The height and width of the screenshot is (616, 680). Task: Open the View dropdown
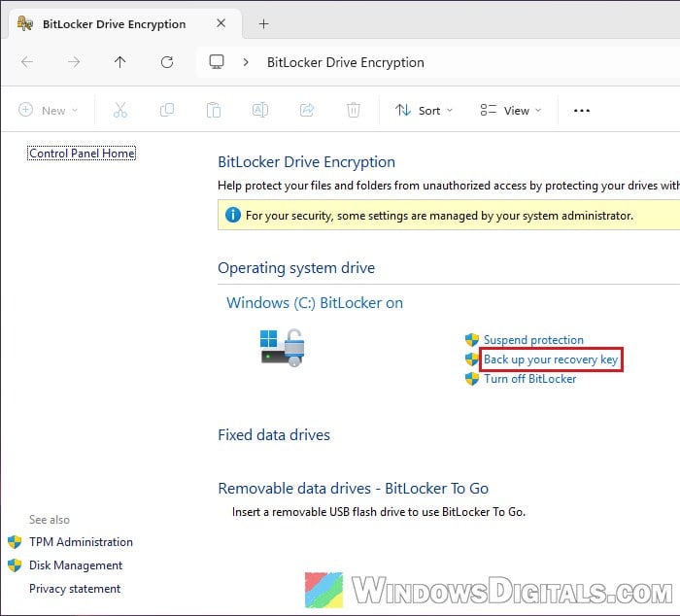click(511, 110)
